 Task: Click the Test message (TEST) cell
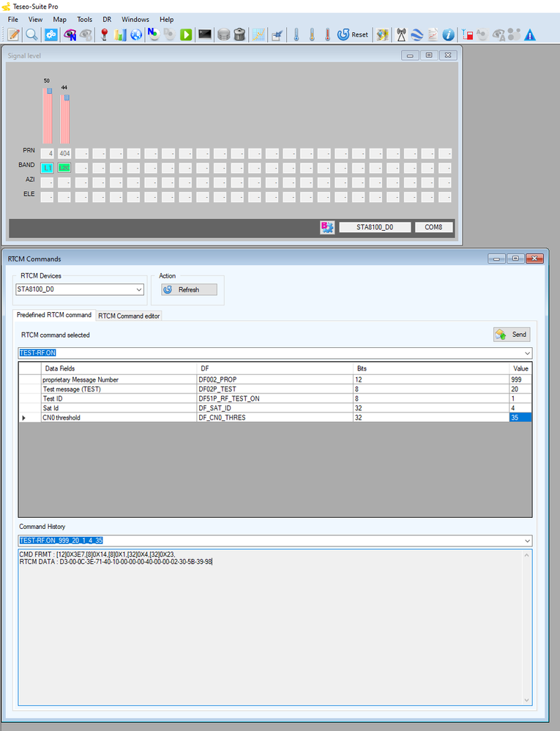coord(119,389)
